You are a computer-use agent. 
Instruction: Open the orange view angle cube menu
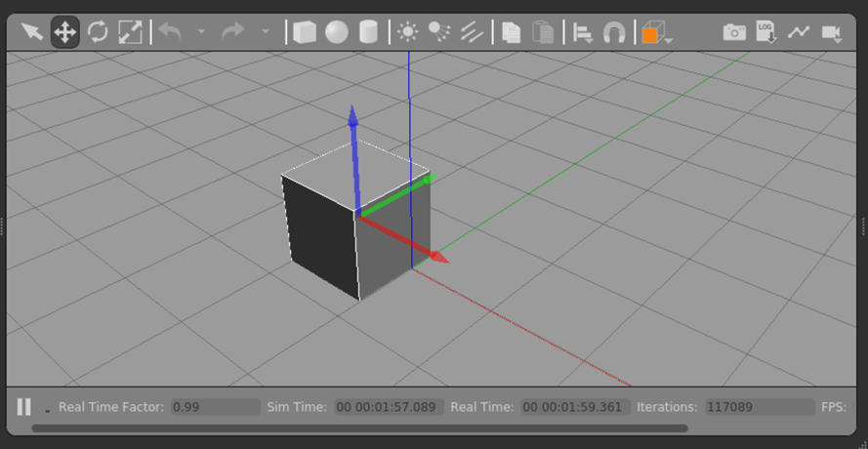point(656,32)
